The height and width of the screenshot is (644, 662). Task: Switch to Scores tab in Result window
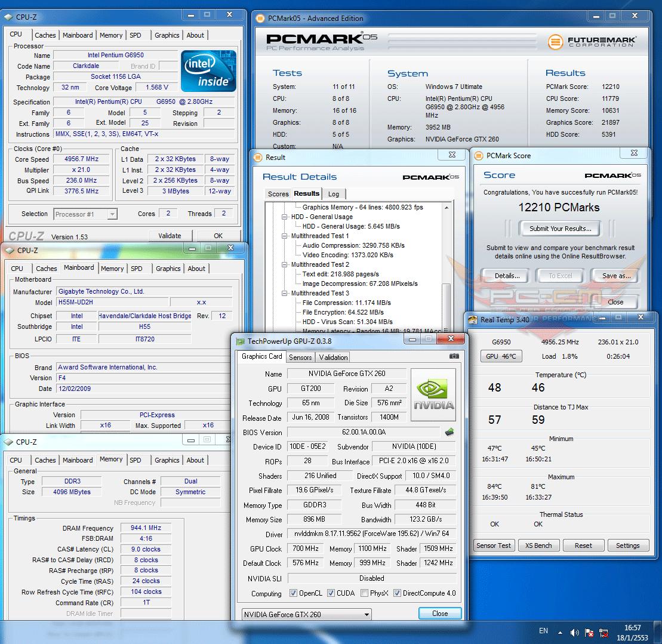pos(278,194)
